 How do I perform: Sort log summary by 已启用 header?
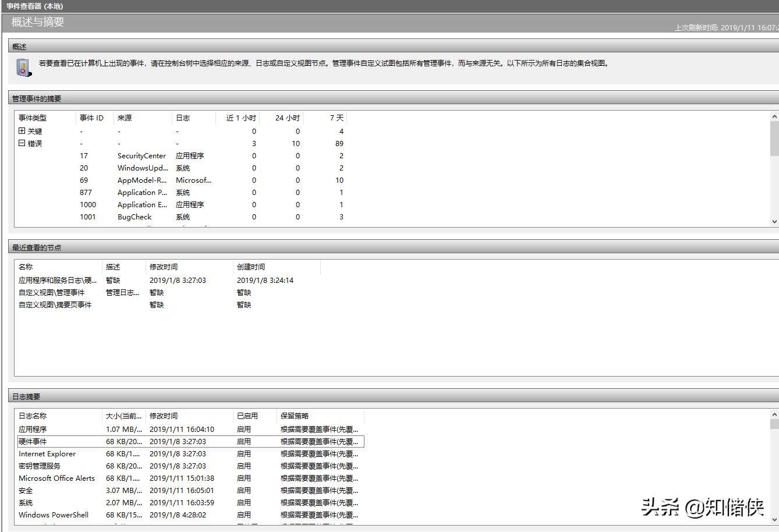[255, 416]
